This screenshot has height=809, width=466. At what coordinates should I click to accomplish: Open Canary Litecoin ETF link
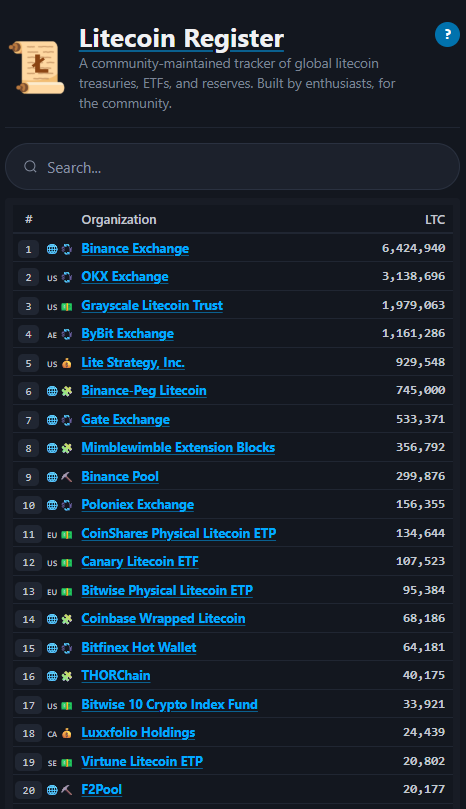140,561
